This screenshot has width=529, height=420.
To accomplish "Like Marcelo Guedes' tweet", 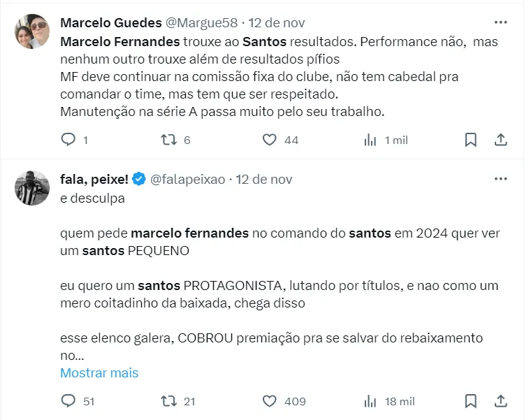I will coord(270,140).
